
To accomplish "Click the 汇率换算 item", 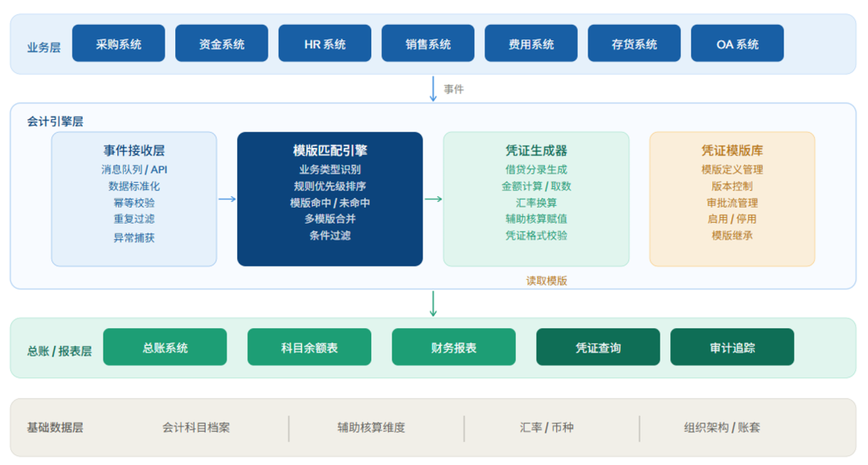I will 536,203.
